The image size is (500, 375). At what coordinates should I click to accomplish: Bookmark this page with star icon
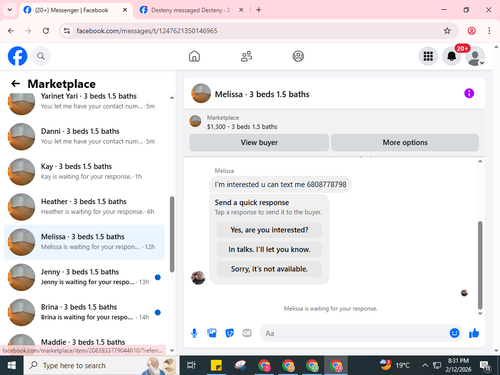click(447, 31)
